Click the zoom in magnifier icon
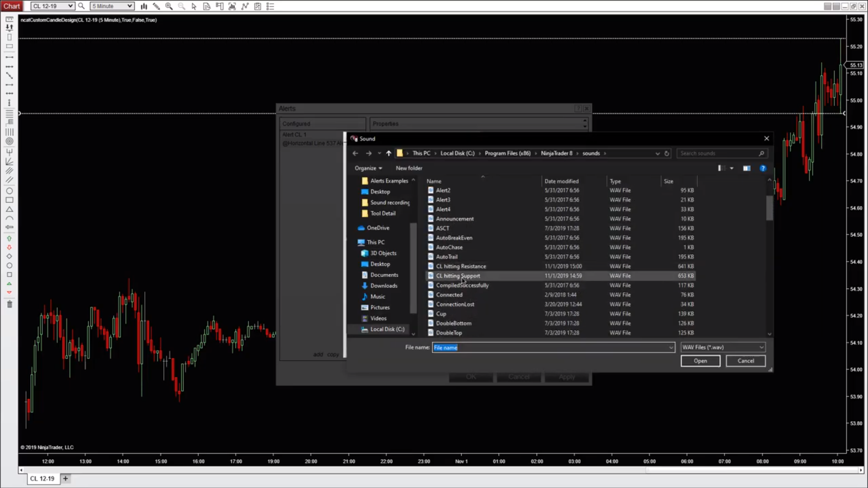This screenshot has width=868, height=488. 169,6
